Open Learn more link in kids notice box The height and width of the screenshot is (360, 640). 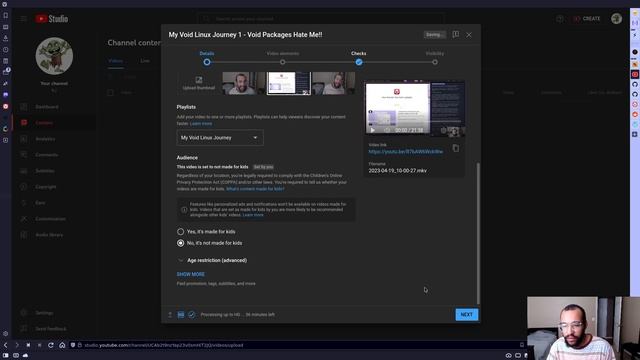tap(253, 215)
